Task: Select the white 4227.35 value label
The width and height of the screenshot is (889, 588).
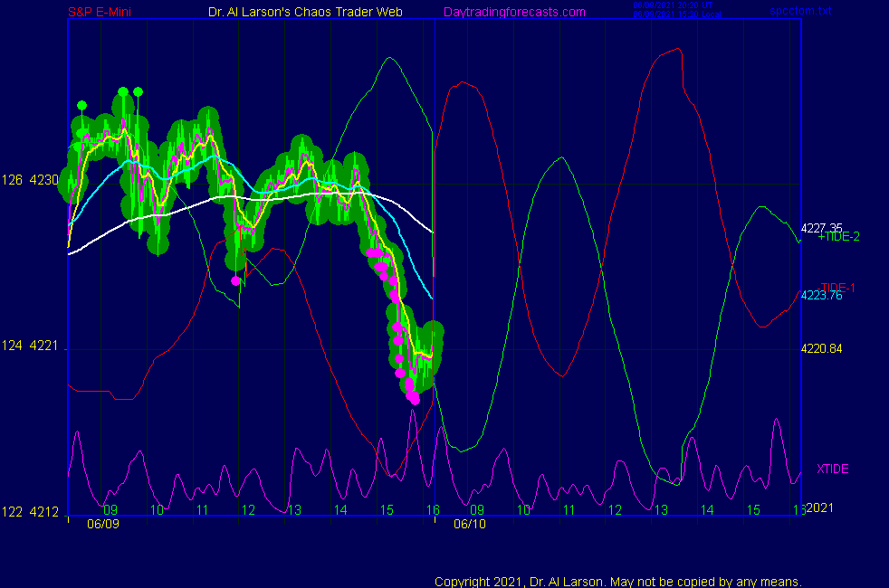Action: [821, 228]
